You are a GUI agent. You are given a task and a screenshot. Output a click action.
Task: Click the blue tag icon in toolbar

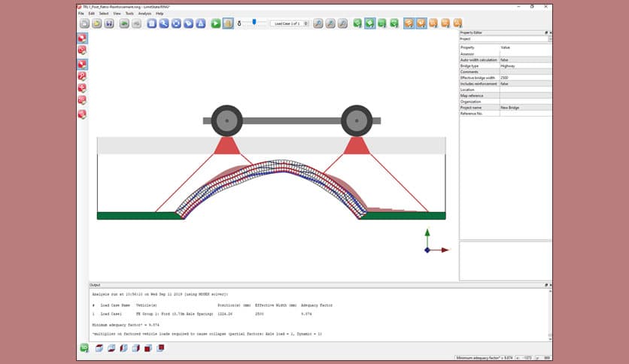click(189, 23)
